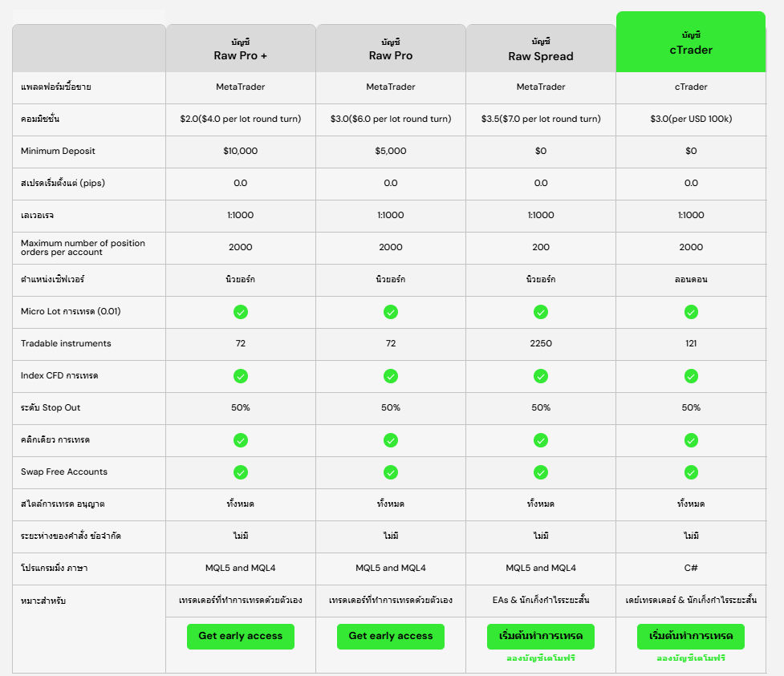Image resolution: width=784 pixels, height=676 pixels.
Task: Click Get early access for Raw Pro +
Action: click(241, 636)
